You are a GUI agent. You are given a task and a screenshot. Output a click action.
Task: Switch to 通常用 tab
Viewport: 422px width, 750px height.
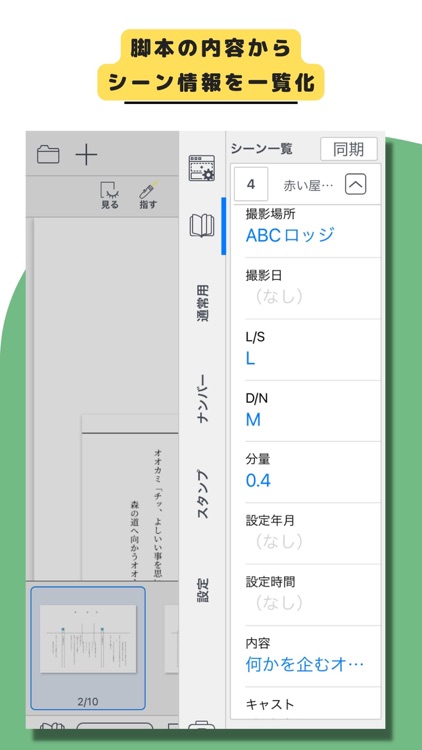click(203, 303)
